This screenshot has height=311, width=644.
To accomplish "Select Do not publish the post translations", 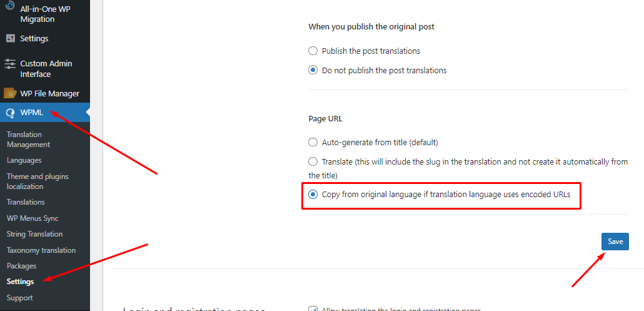I will tap(313, 70).
